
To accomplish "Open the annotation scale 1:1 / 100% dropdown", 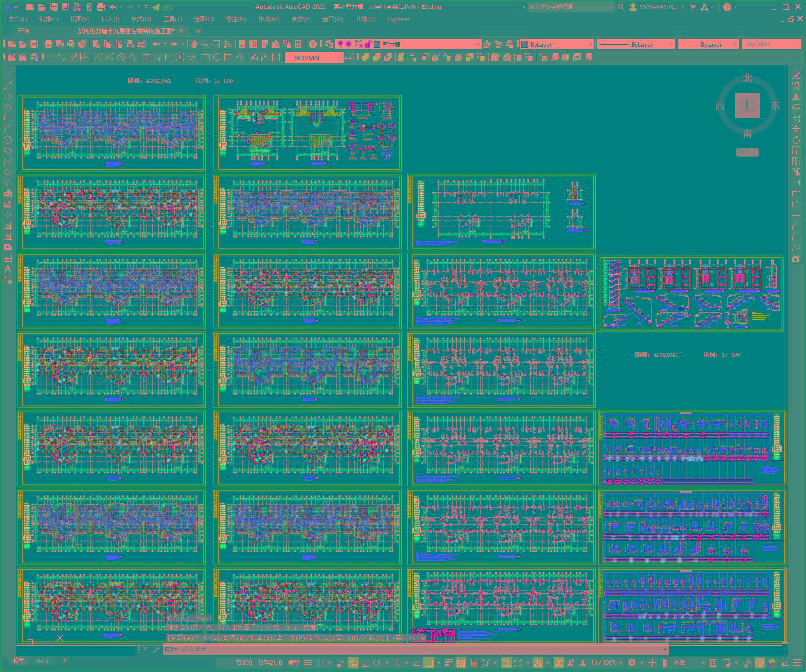I will [607, 663].
